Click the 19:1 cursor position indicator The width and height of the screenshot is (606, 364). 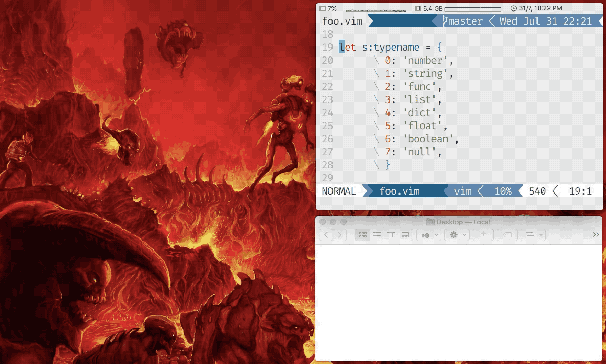(x=580, y=191)
